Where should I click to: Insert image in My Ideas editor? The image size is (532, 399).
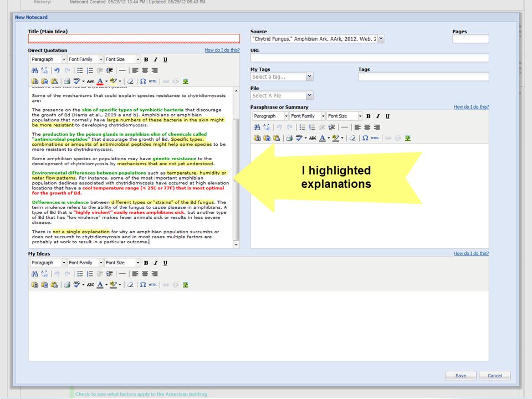click(x=185, y=284)
